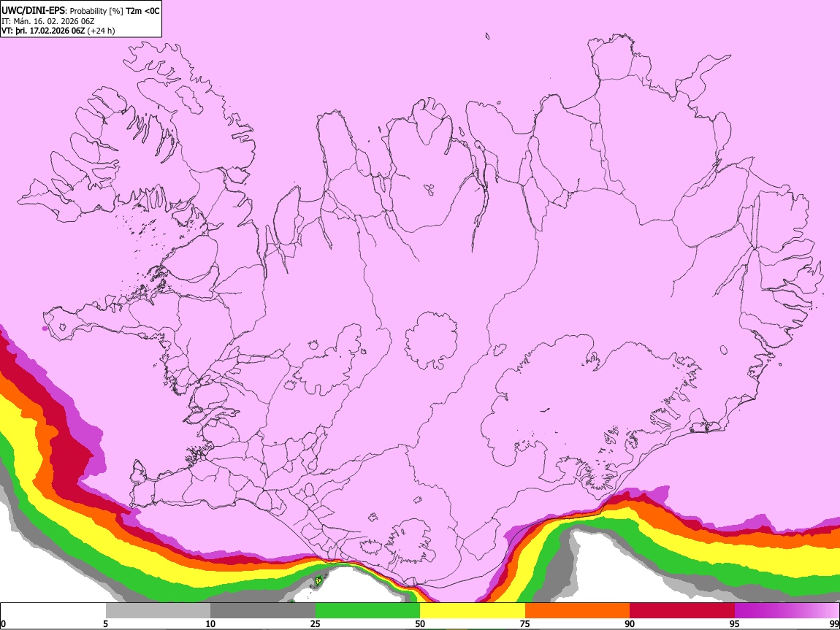Click the red 90–95% legend segment
Viewport: 840px width, 630px height.
point(682,611)
